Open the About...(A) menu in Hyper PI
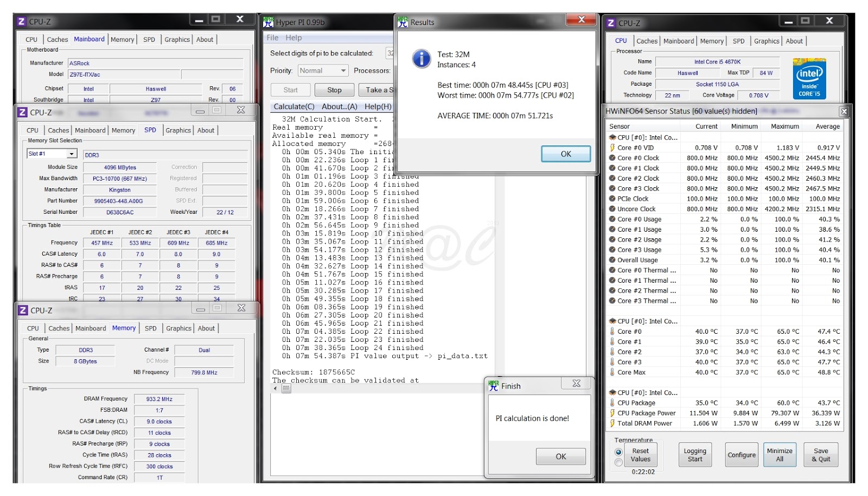Image resolution: width=868 pixels, height=496 pixels. point(340,106)
